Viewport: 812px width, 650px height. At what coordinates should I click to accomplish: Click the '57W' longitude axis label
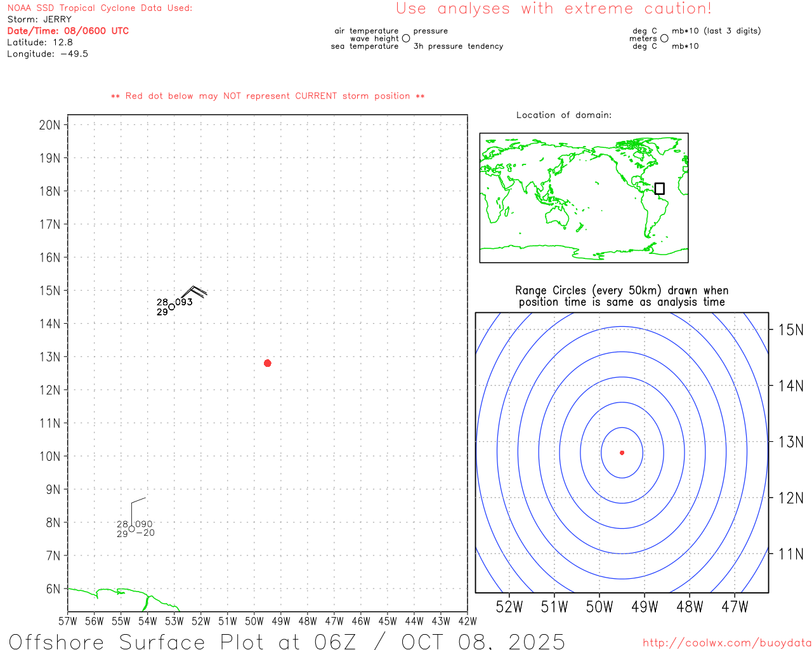(67, 621)
